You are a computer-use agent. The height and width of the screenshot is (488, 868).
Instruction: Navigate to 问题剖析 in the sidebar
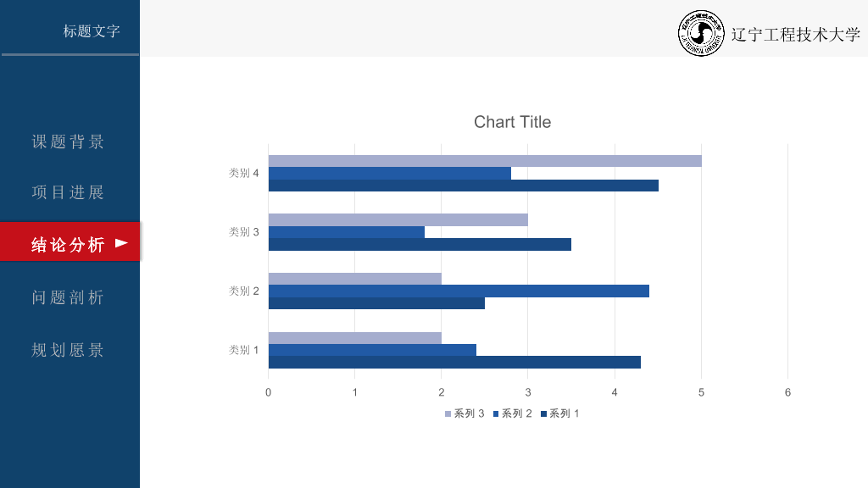pos(68,297)
